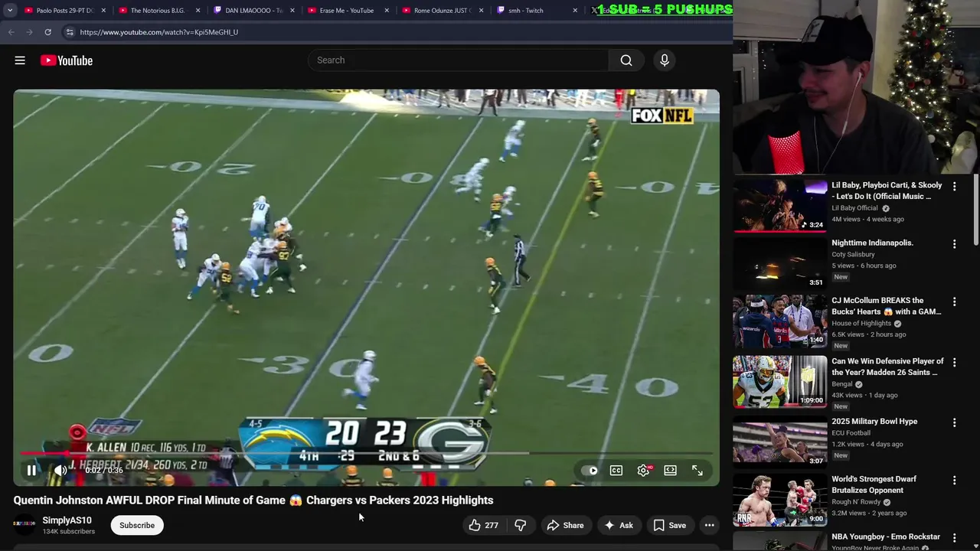Go back with the browser back arrow
Image resolution: width=980 pixels, height=551 pixels.
tap(11, 32)
